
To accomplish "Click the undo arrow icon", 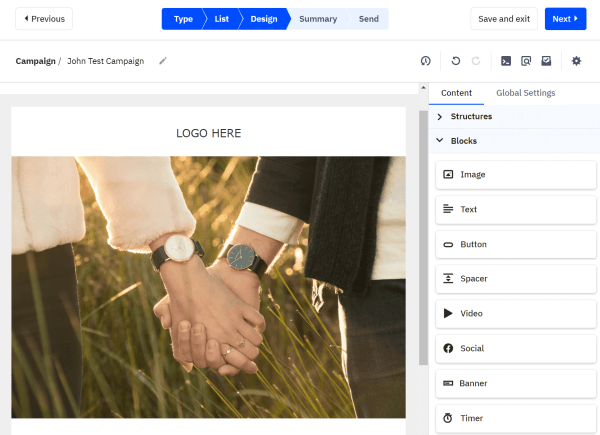I will (455, 61).
